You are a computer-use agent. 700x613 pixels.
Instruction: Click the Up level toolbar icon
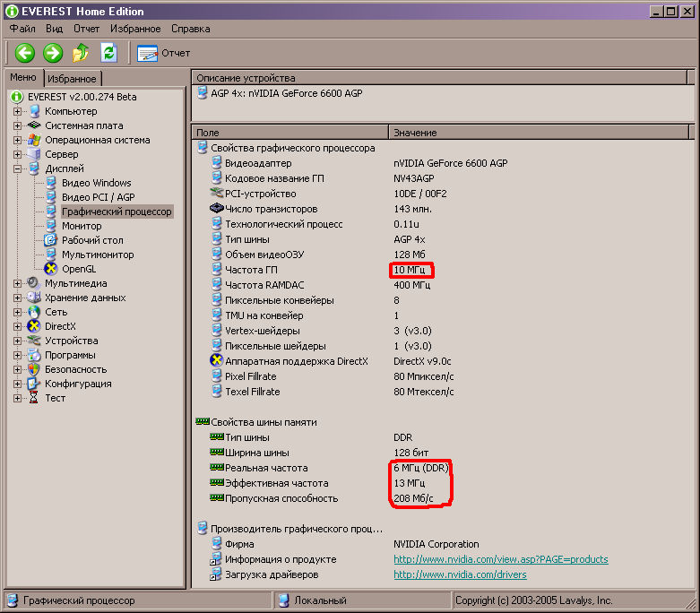coord(81,53)
